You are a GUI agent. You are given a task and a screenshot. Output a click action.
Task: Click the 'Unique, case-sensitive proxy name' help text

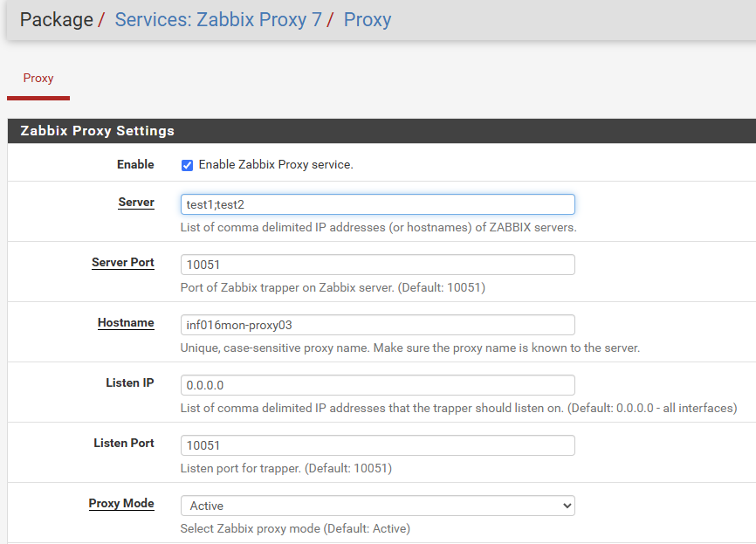click(x=409, y=348)
